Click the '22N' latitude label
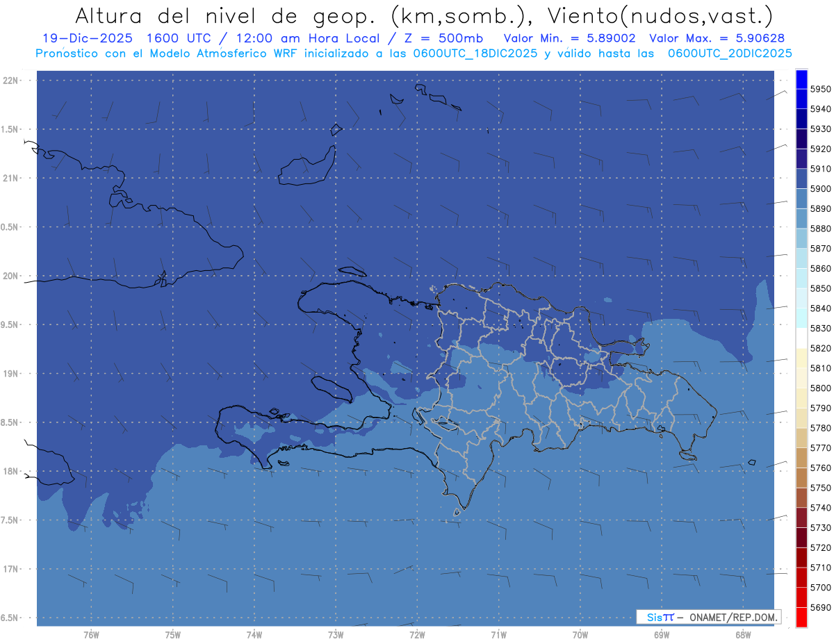 11,81
